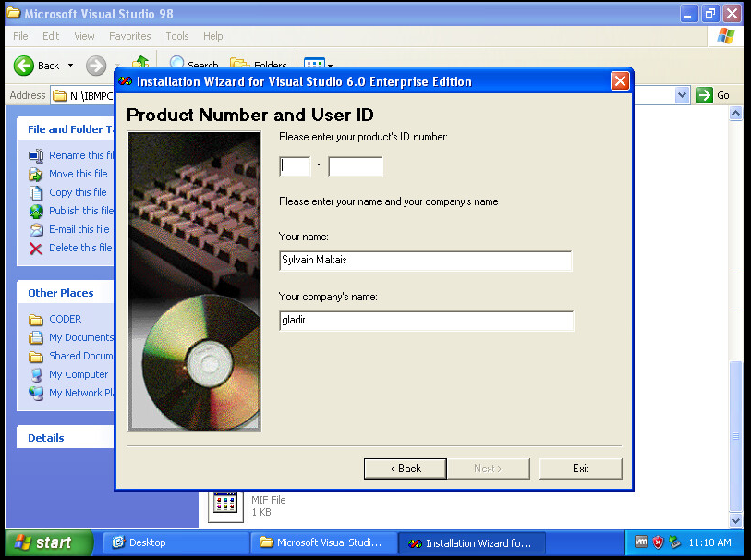Click the Shared Documents folder icon
The height and width of the screenshot is (560, 751).
[36, 357]
